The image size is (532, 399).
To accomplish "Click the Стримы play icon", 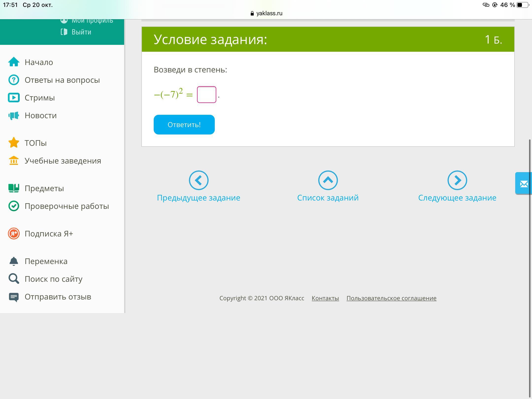I will pos(14,98).
